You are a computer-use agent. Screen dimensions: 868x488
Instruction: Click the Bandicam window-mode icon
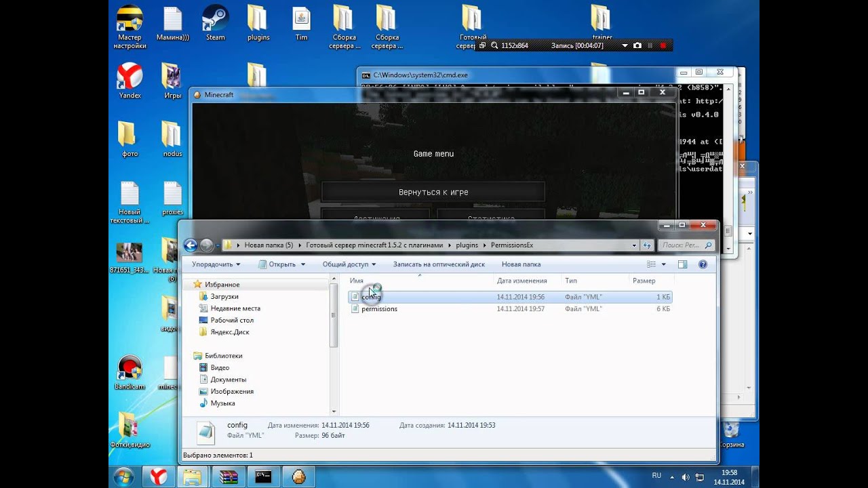click(482, 45)
